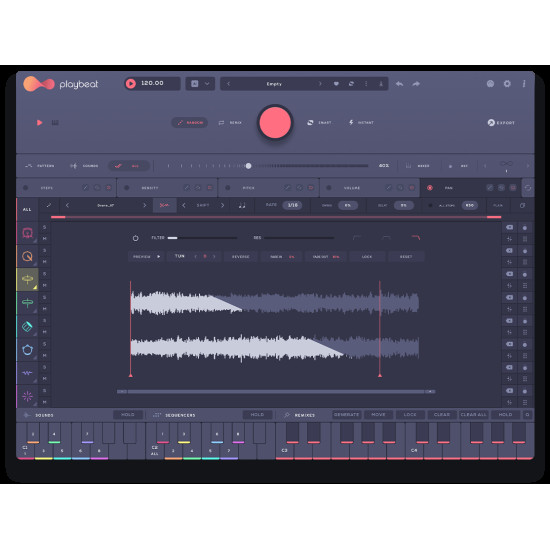Disable the red PAN toggle circle
This screenshot has width=550, height=550.
click(430, 188)
